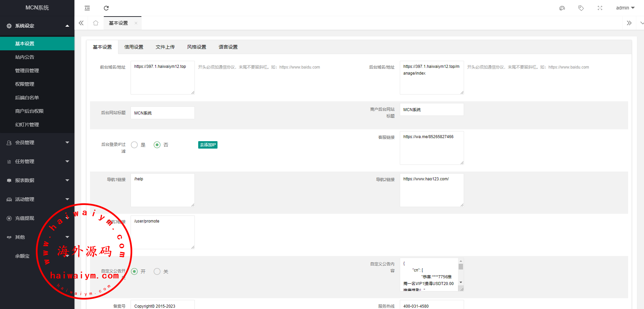Click the 后台网站标题 input field
Screen dimensions: 644x309
(x=162, y=113)
